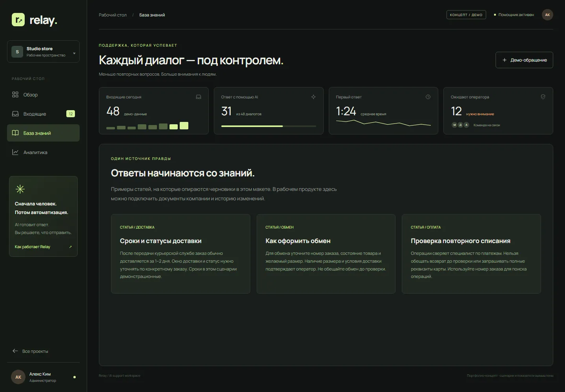
Task: Go back to Все проекты
Action: (x=30, y=351)
